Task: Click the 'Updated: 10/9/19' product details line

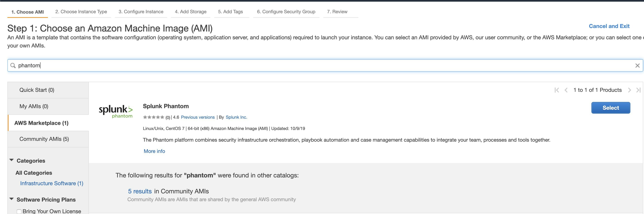Action: click(224, 129)
